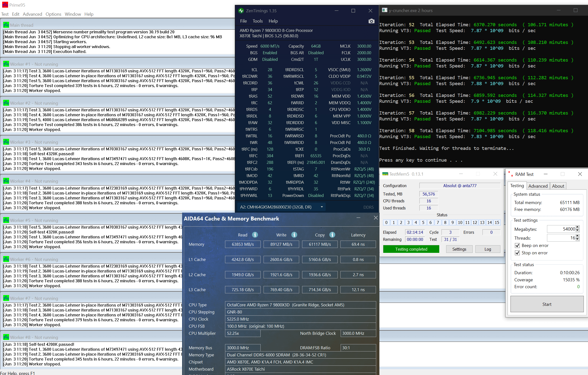Switch to the About tab in RAM Test
The image size is (588, 375).
click(558, 186)
